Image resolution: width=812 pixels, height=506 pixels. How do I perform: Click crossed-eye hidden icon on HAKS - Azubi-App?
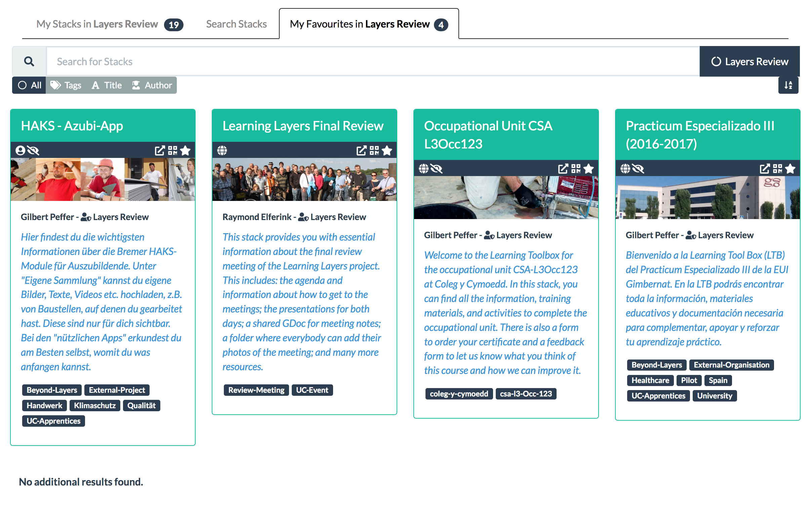[33, 151]
